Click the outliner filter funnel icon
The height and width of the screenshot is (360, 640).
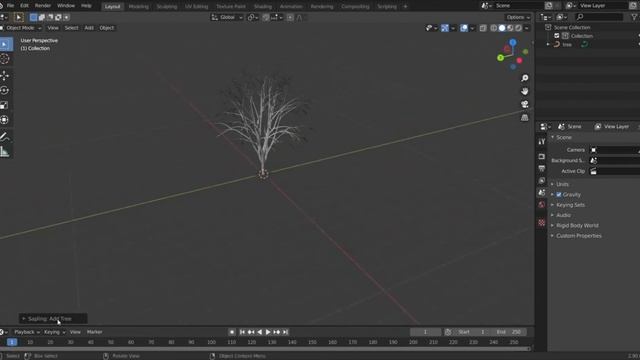(634, 17)
